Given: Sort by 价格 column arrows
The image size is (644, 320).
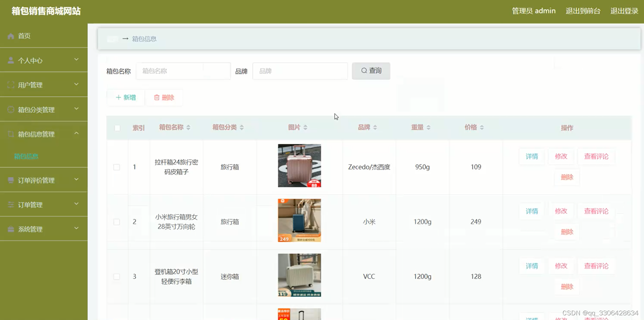Looking at the screenshot, I should (x=482, y=127).
